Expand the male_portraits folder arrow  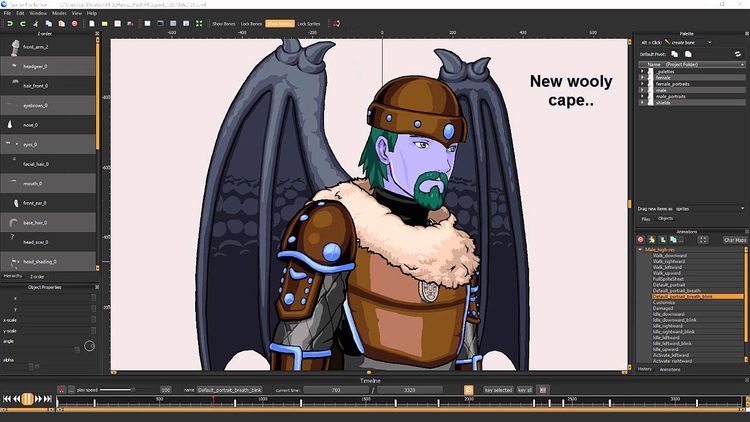click(x=642, y=96)
